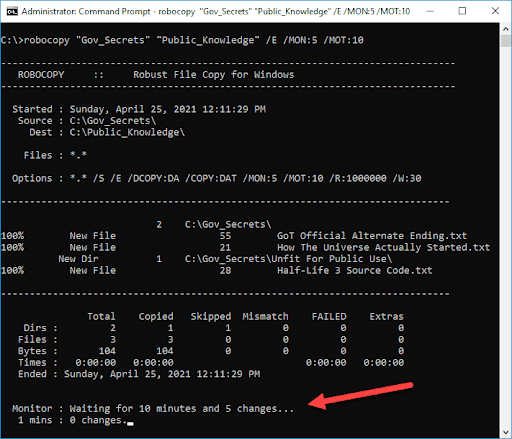Click the Options line with /MON:5
The image size is (512, 439).
(217, 178)
